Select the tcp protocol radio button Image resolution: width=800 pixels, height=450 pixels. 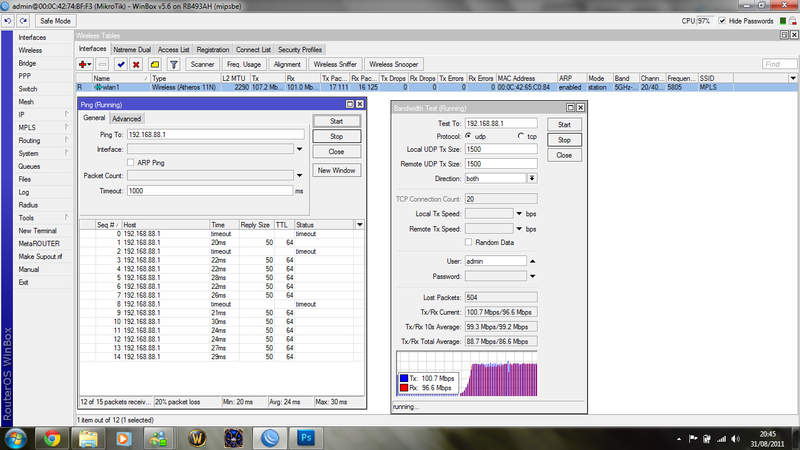pyautogui.click(x=521, y=136)
